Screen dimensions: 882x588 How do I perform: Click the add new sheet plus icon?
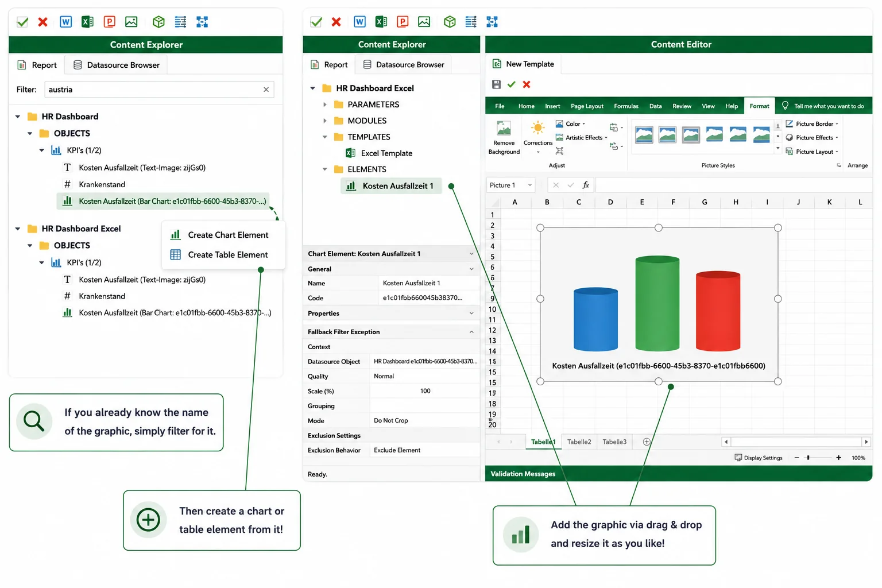click(647, 442)
